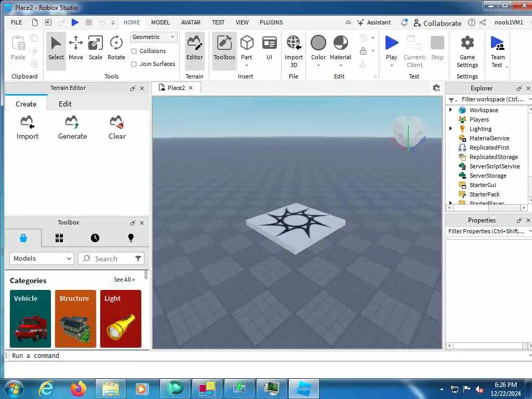This screenshot has height=399, width=532.
Task: Click the Generate terrain icon
Action: [x=72, y=122]
